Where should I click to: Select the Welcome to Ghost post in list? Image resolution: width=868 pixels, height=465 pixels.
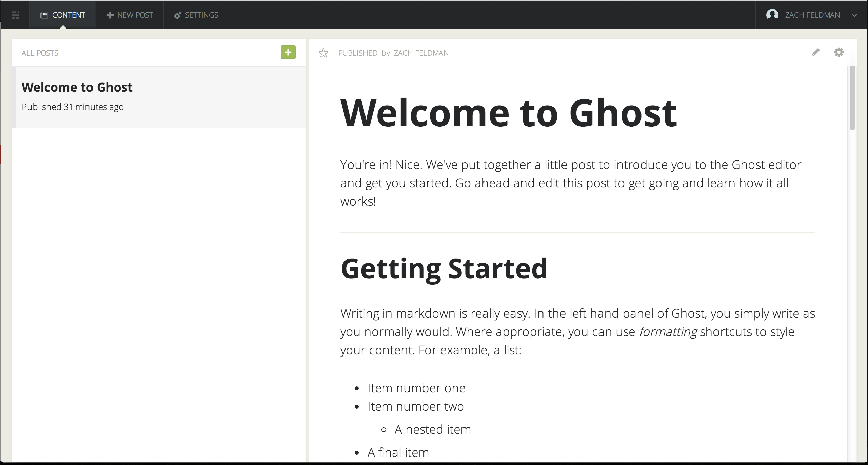click(159, 97)
